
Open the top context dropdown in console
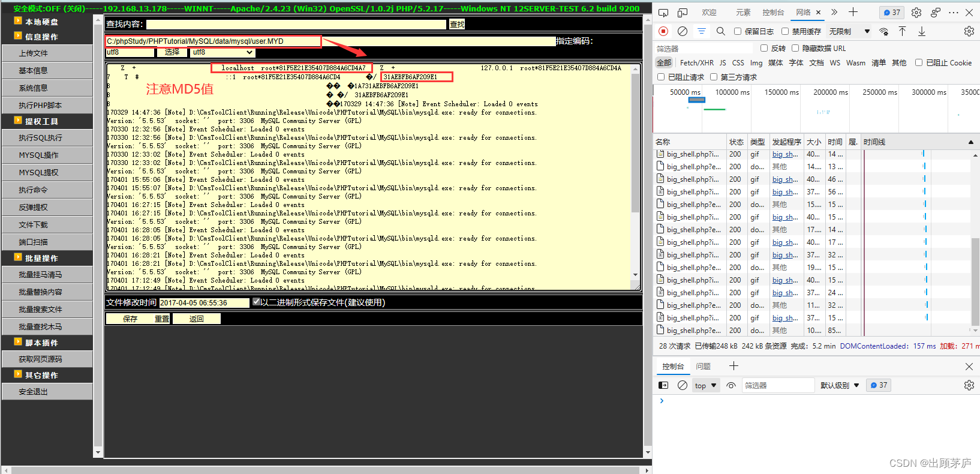706,385
